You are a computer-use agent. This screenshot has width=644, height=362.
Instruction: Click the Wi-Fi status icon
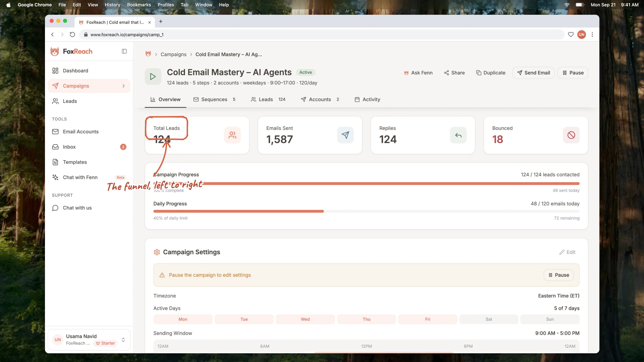pos(567,5)
